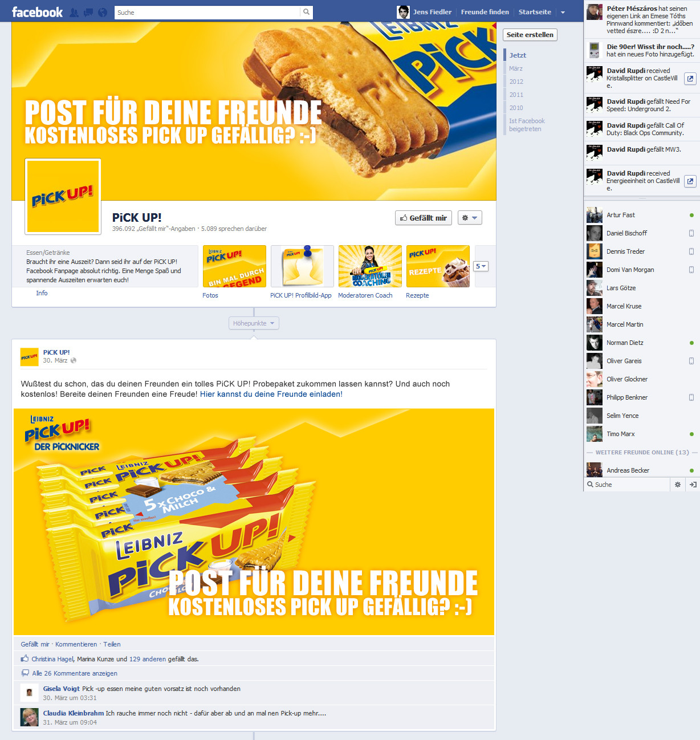Open page settings gear dropdown
The width and height of the screenshot is (700, 740).
click(x=470, y=218)
